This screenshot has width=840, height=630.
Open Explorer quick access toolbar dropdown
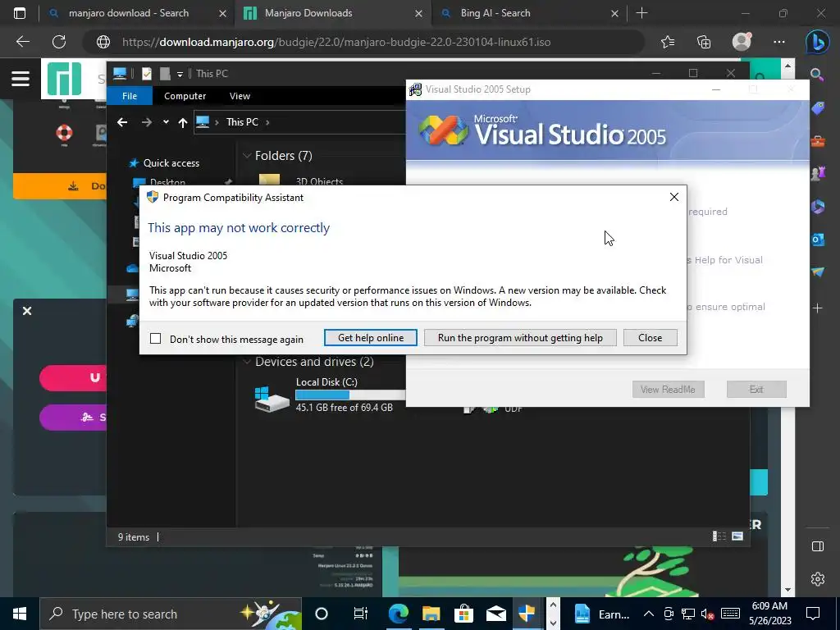[180, 74]
